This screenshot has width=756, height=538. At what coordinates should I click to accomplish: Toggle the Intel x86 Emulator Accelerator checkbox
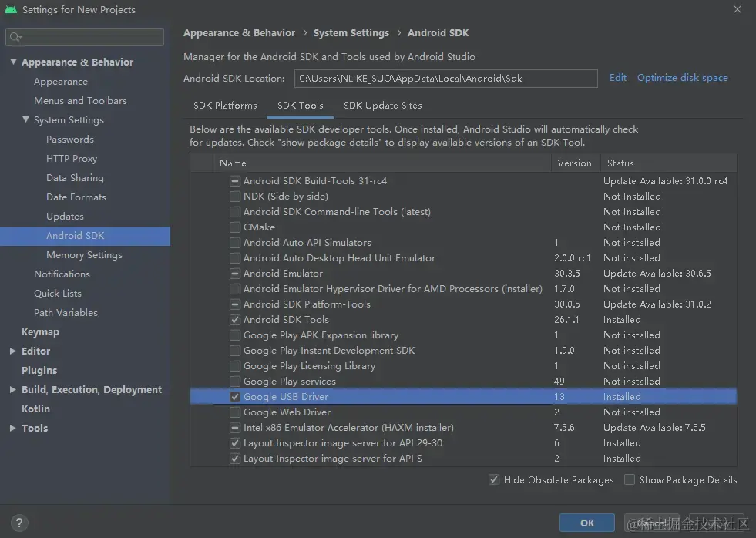point(235,428)
